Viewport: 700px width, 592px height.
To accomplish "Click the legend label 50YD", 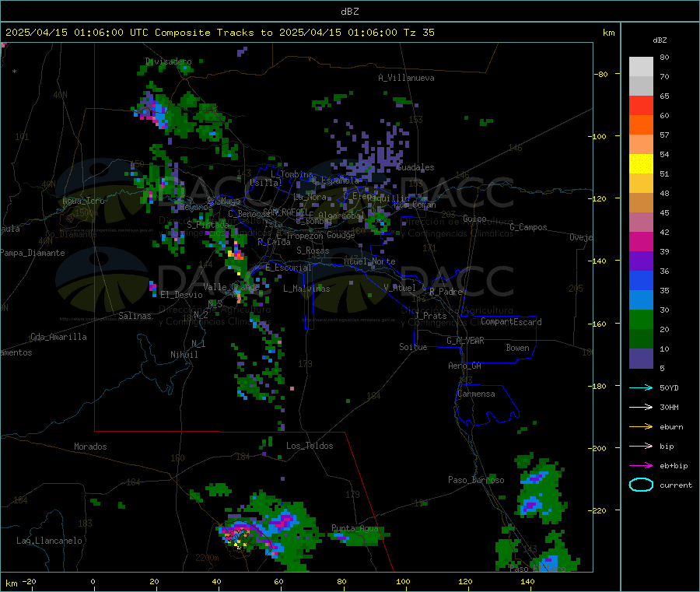I will pyautogui.click(x=669, y=387).
